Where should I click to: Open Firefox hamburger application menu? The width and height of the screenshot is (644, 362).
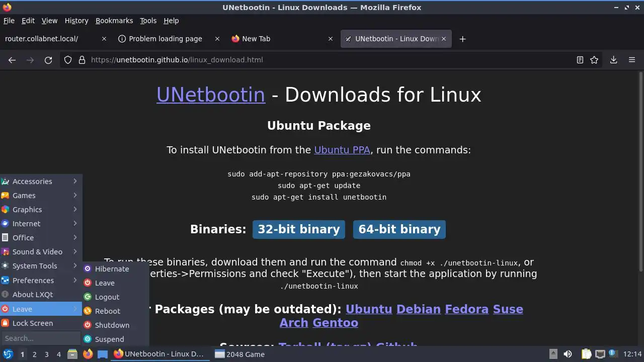[x=632, y=60]
